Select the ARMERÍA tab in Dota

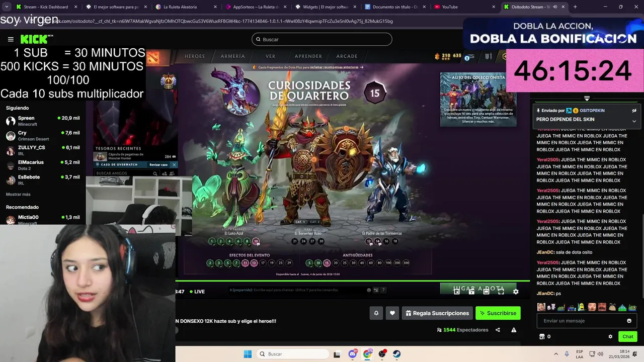click(x=232, y=56)
